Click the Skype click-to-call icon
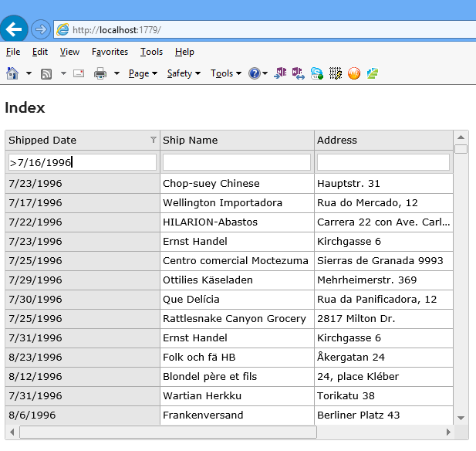Viewport: 476px width, 451px height. coord(316,73)
